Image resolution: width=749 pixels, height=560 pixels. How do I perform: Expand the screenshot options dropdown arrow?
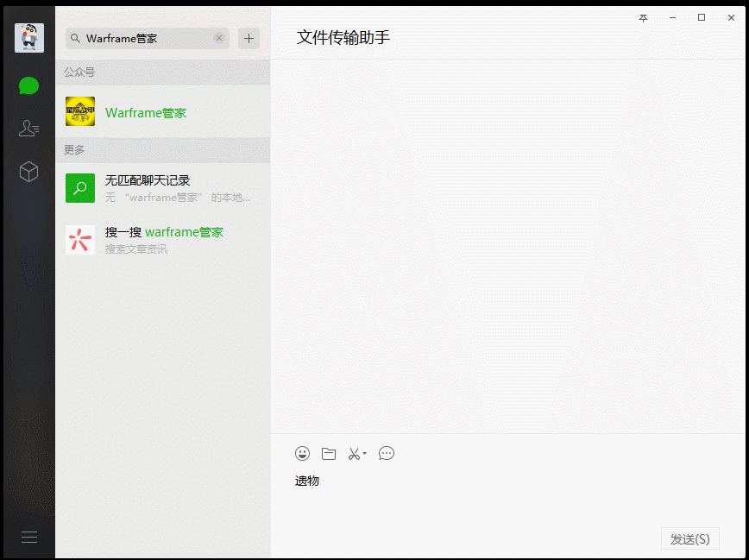coord(364,453)
